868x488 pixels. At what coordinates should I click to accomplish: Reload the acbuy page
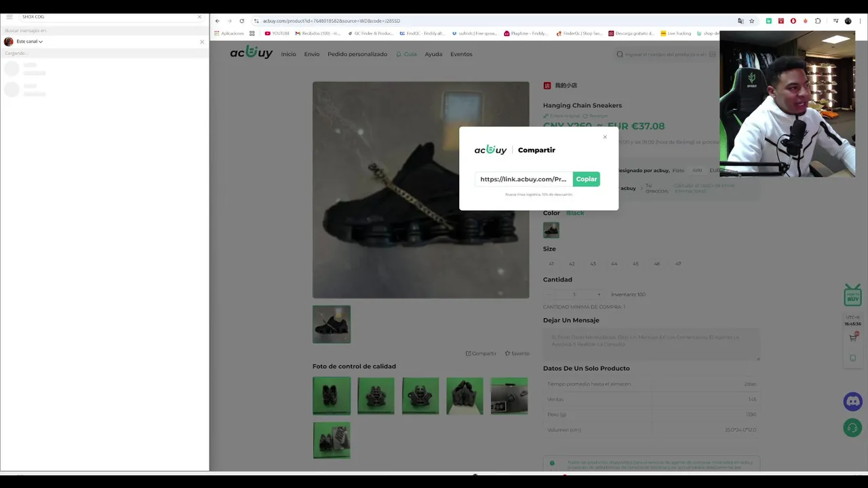pos(241,21)
